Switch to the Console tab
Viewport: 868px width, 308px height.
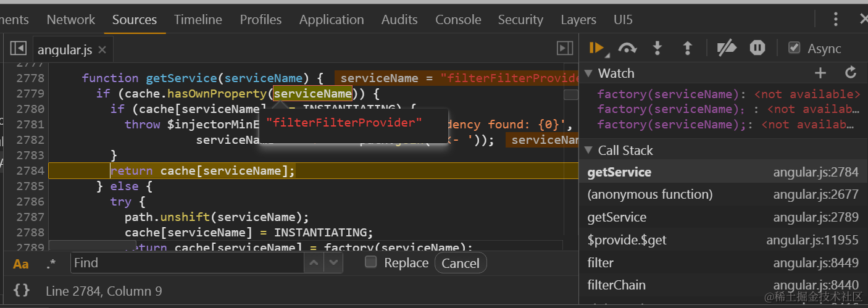(x=458, y=20)
